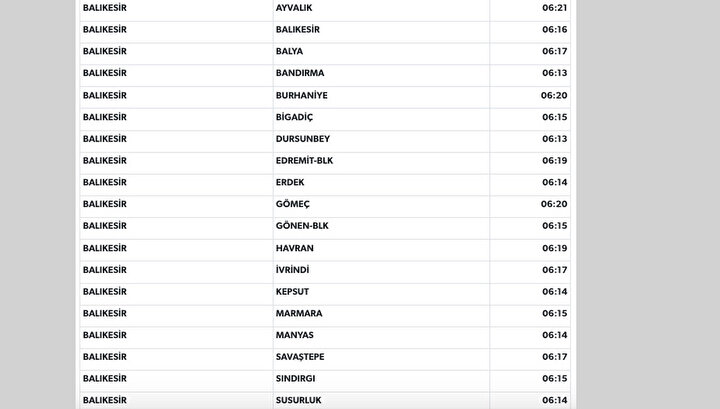Select the MANYAS district entry
The height and width of the screenshot is (409, 720).
point(295,335)
